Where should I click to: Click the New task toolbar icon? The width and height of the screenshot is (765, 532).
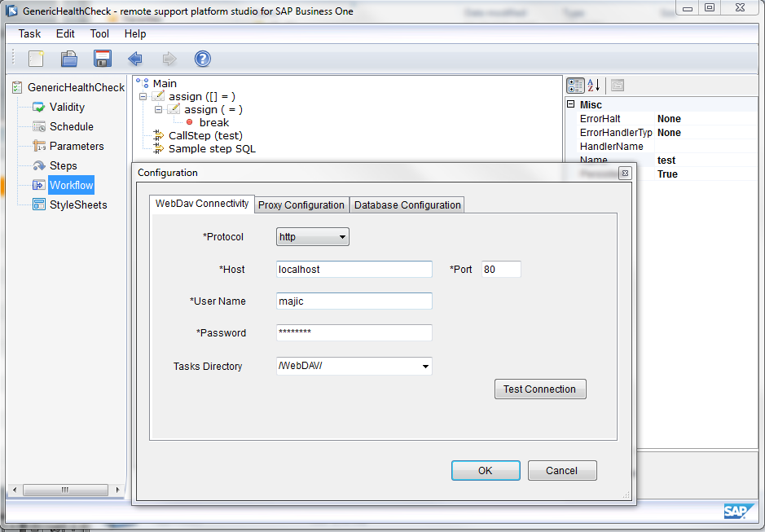(36, 59)
